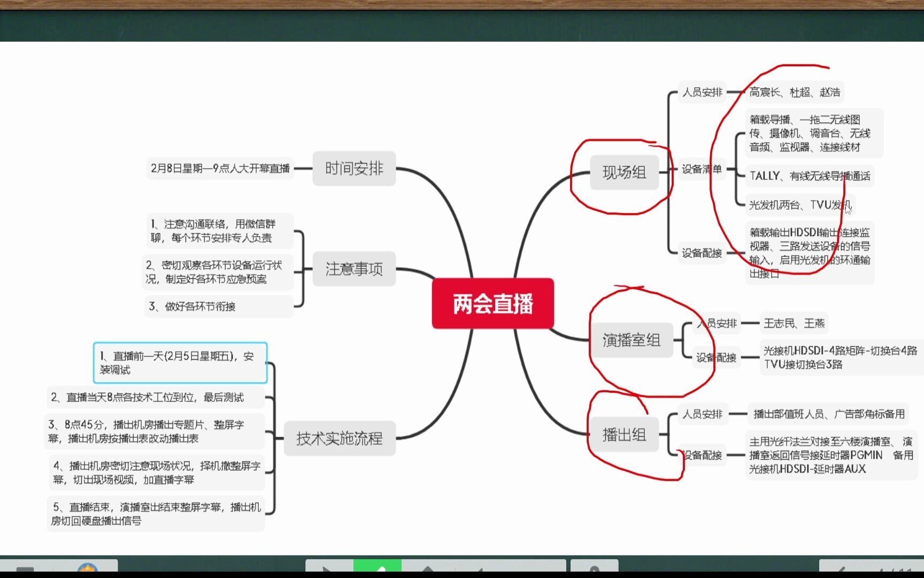Select 设备配接 under 演播室组
924x578 pixels.
pyautogui.click(x=717, y=358)
